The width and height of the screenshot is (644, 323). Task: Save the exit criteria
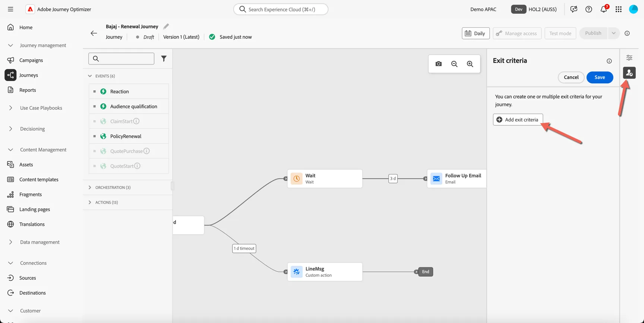click(600, 77)
